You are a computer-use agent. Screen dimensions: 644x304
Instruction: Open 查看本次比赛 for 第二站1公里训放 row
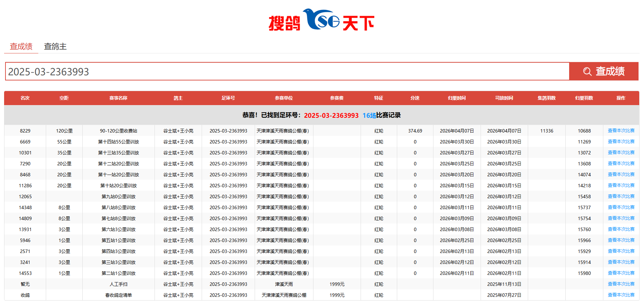pos(621,273)
